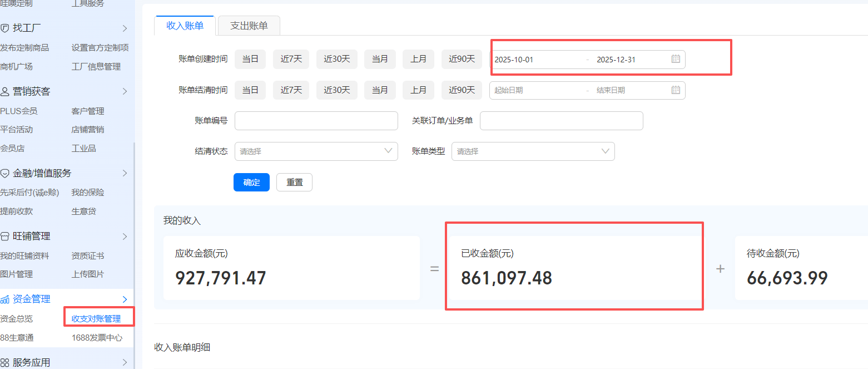
Task: Switch to the 支出账单 tab
Action: tap(249, 26)
